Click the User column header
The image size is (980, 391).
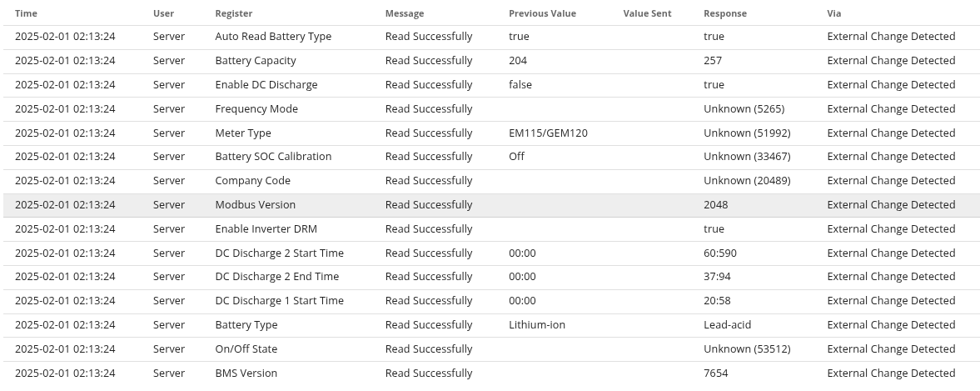coord(164,13)
